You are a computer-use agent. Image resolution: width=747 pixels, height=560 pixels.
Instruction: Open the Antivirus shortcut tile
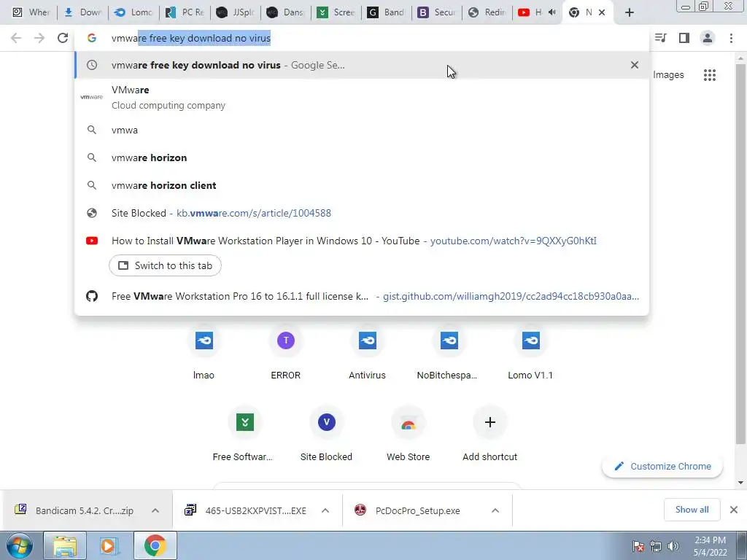pyautogui.click(x=368, y=352)
